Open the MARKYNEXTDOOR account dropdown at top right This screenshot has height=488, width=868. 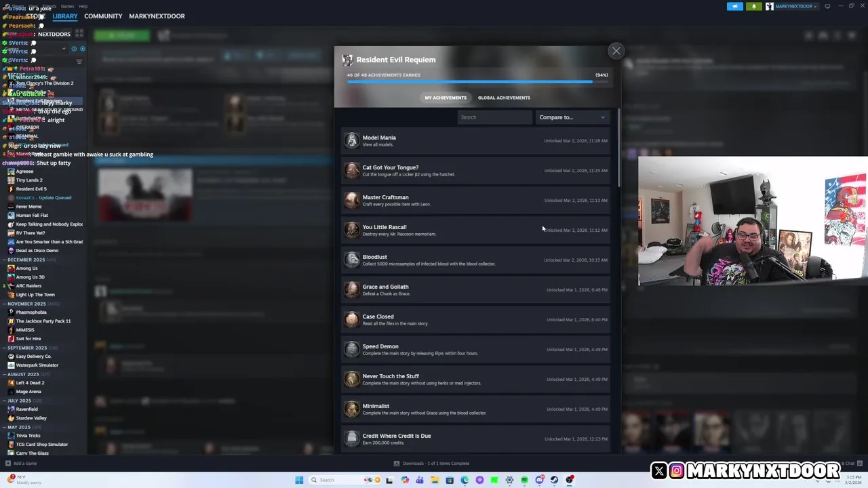[x=793, y=6]
